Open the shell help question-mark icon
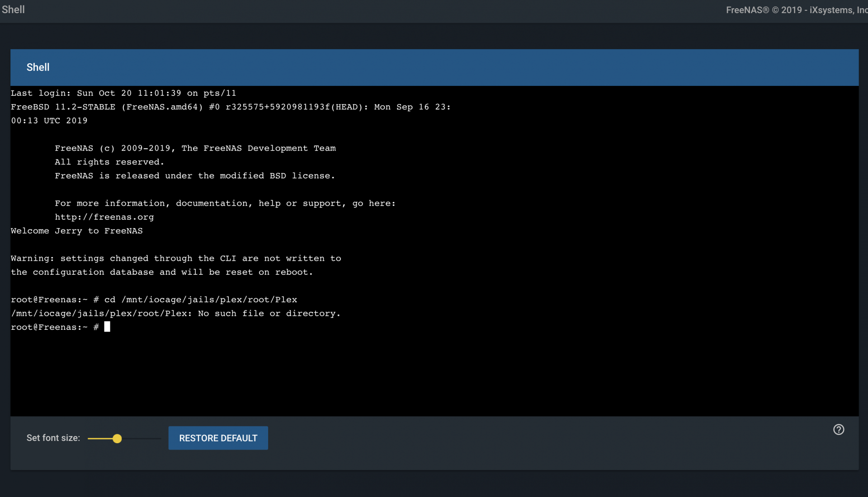Viewport: 868px width, 497px height. pyautogui.click(x=839, y=430)
